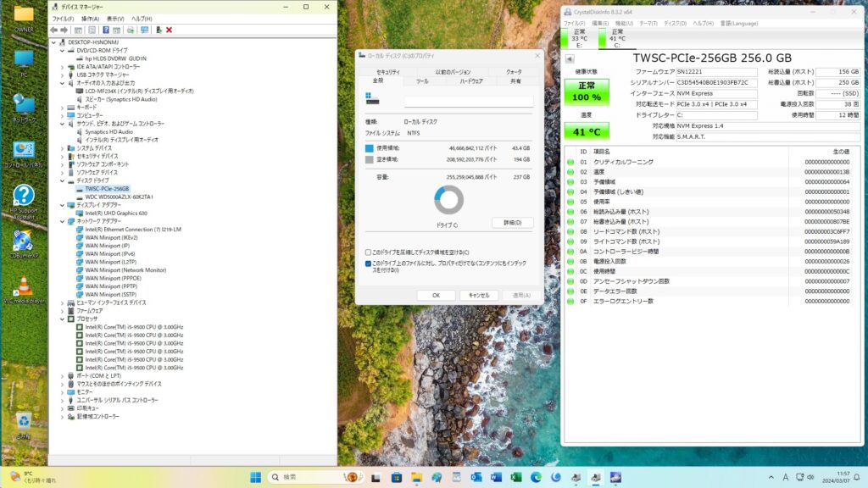This screenshot has height=488, width=868.
Task: Open the 操作(A) menu in Device Manager
Action: pyautogui.click(x=89, y=18)
